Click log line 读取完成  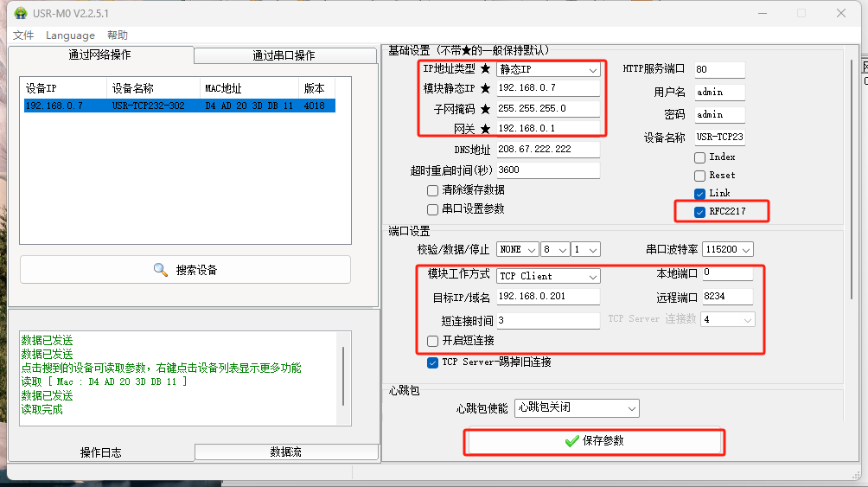[x=42, y=410]
